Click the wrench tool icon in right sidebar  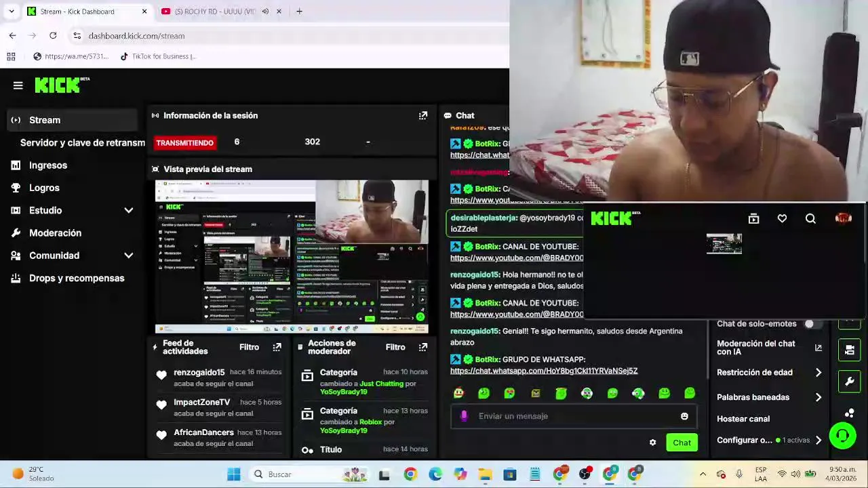[x=850, y=382]
